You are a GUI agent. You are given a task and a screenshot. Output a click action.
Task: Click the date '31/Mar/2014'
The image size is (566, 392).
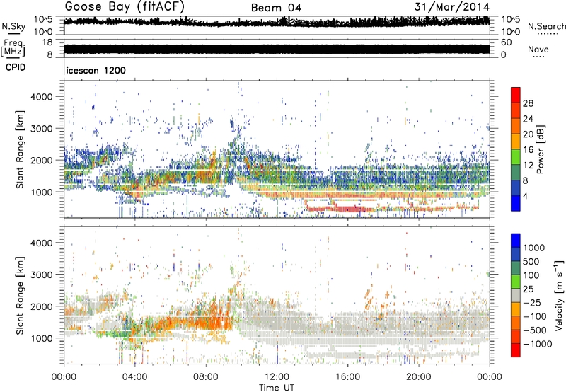coord(452,7)
